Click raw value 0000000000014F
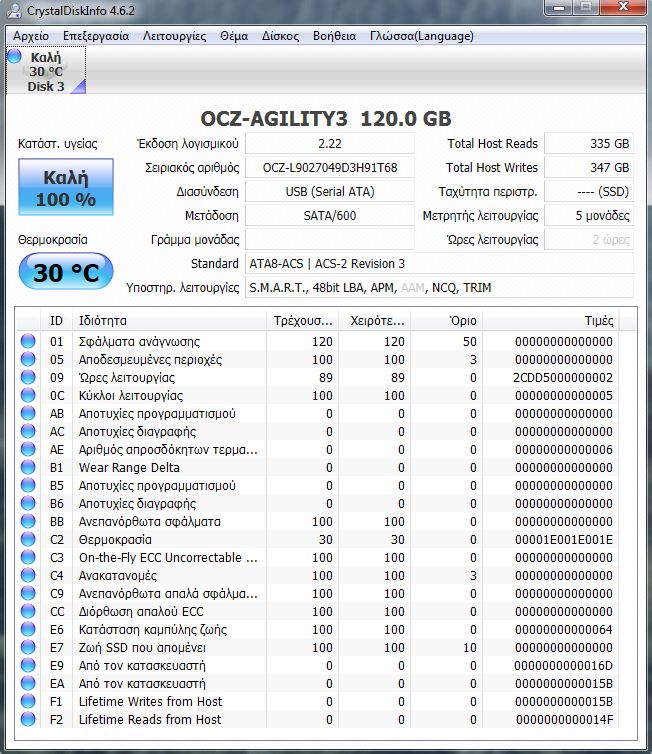The image size is (652, 754). (564, 719)
